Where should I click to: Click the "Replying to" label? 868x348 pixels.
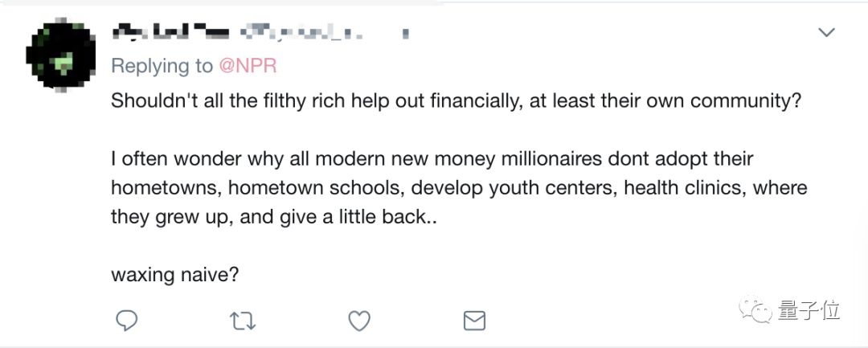click(x=162, y=66)
